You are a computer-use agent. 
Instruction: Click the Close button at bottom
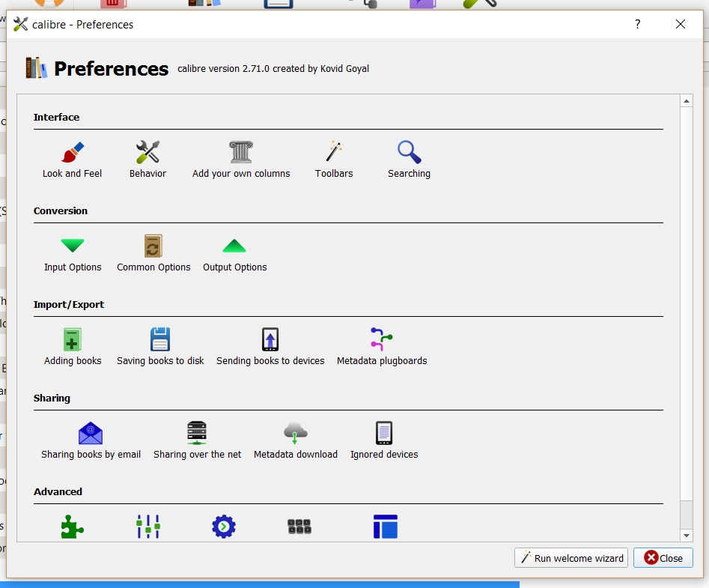(x=663, y=558)
